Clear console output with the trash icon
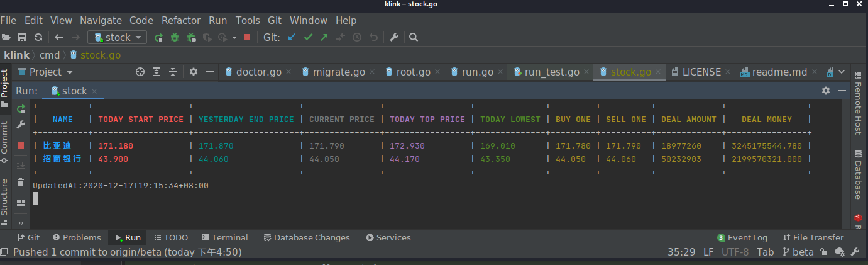 [x=21, y=183]
